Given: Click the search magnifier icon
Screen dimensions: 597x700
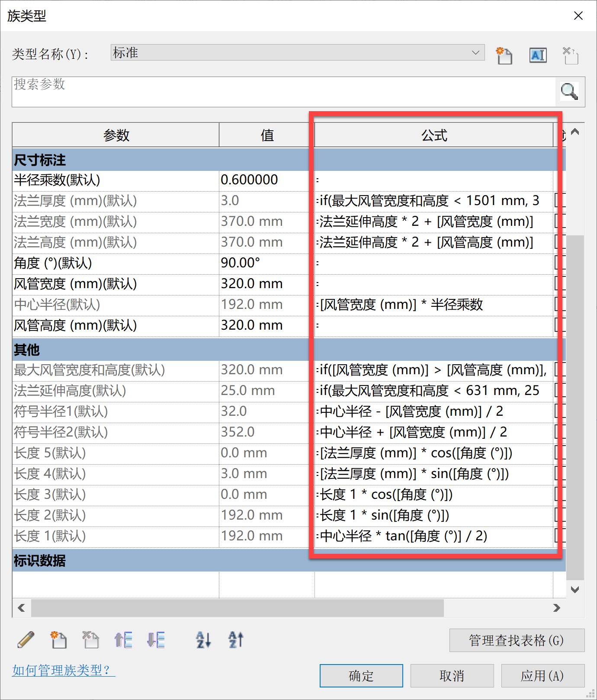Looking at the screenshot, I should click(x=569, y=91).
